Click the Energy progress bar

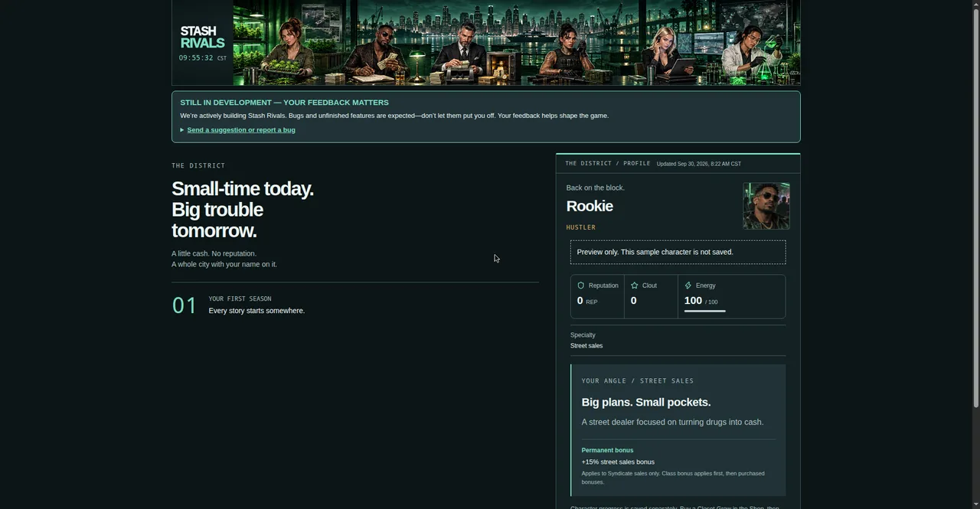tap(704, 312)
